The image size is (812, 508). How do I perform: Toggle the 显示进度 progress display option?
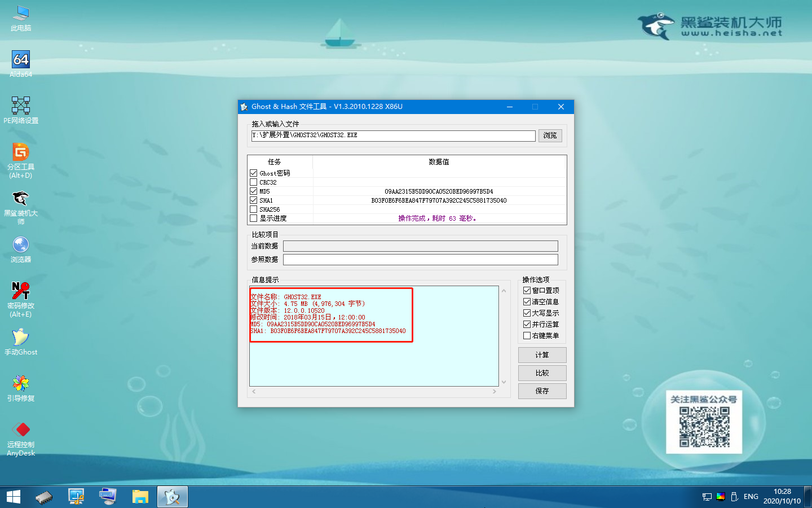point(253,218)
